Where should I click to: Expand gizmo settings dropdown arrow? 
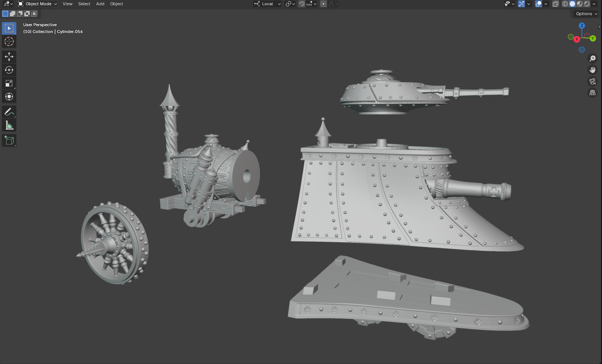coord(529,4)
